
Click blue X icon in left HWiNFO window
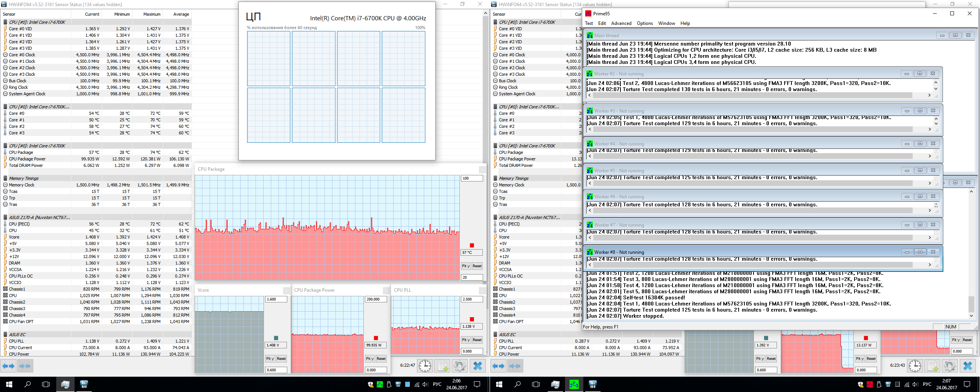[478, 366]
